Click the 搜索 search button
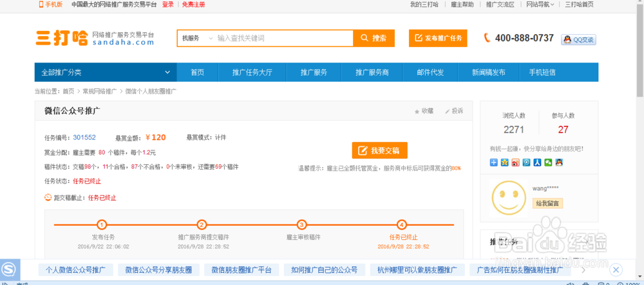Viewport: 644px width, 285px height. pyautogui.click(x=374, y=38)
